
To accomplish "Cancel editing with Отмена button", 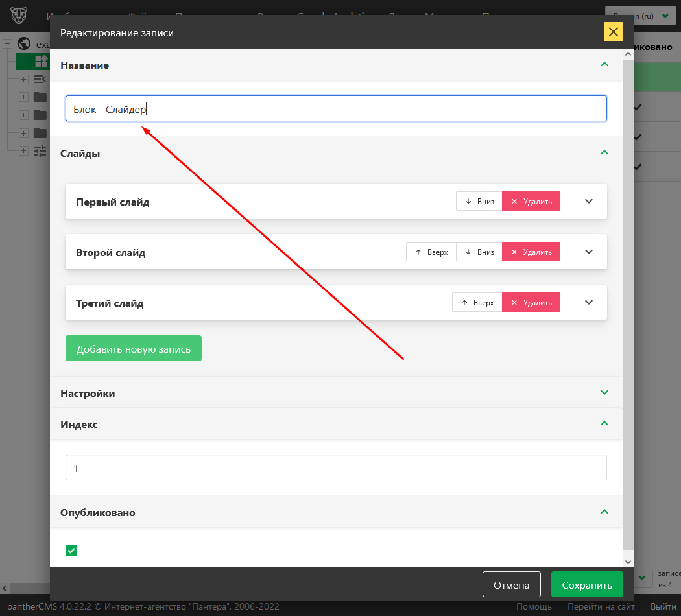I will coord(511,585).
